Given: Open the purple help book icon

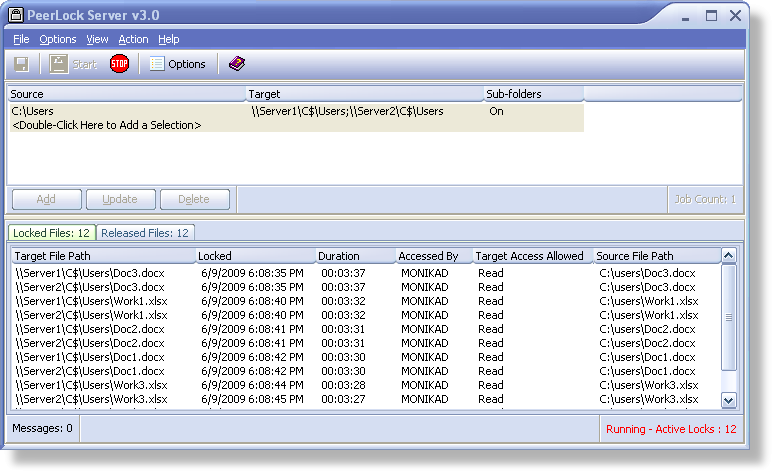Looking at the screenshot, I should point(237,64).
